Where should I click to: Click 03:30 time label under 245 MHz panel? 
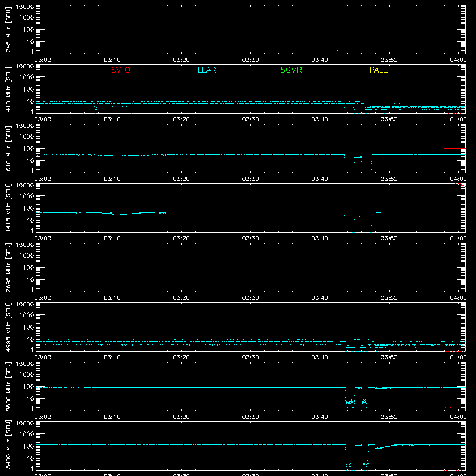coord(250,60)
